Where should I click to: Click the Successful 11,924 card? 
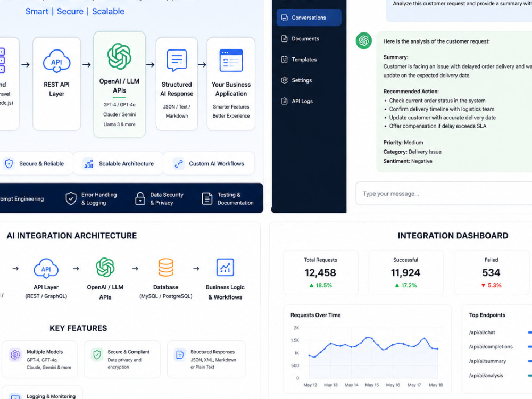[x=406, y=272]
